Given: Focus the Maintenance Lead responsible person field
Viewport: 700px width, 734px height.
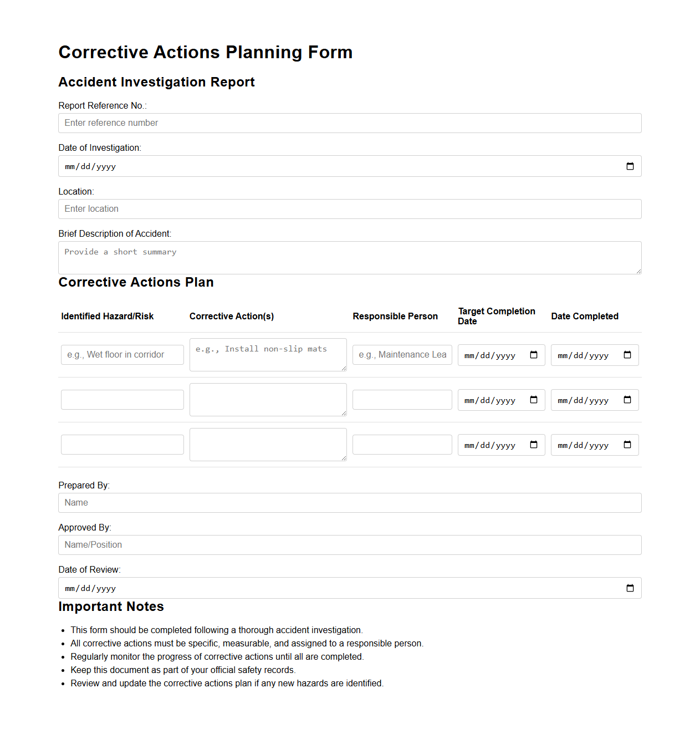Looking at the screenshot, I should [402, 355].
